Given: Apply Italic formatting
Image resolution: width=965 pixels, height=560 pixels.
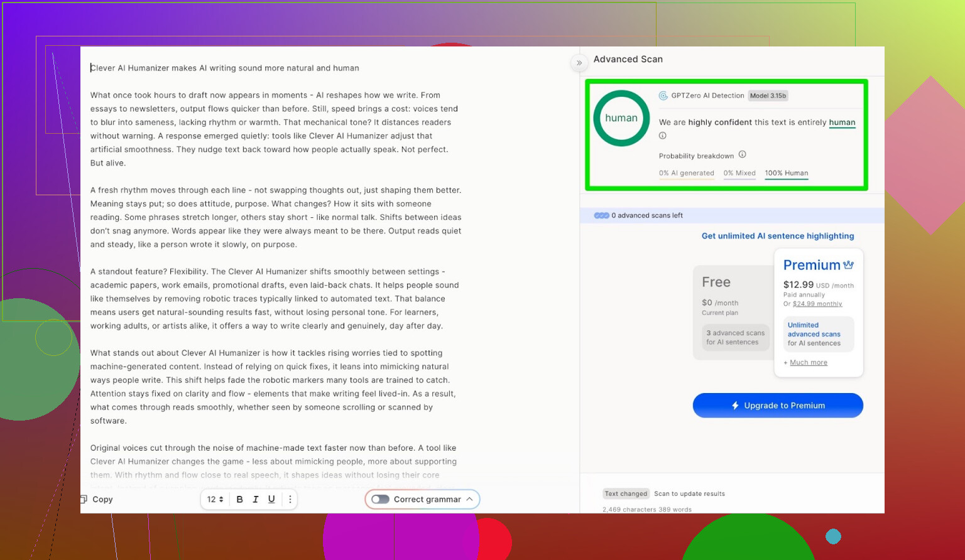Looking at the screenshot, I should [x=255, y=499].
